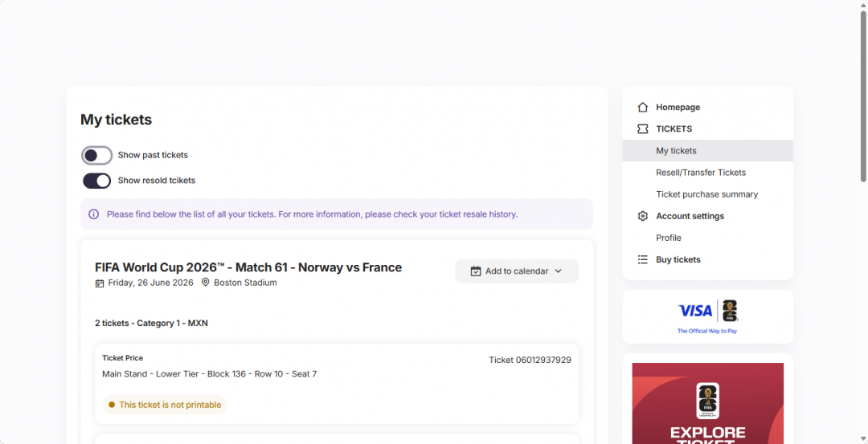The height and width of the screenshot is (444, 868).
Task: Click the 'This ticket is not printable' badge
Action: click(165, 405)
